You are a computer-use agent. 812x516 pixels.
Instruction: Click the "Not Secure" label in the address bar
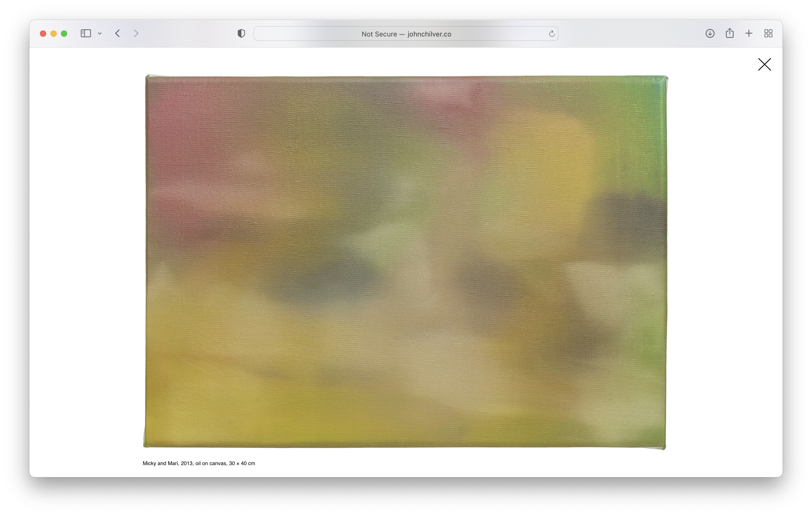[x=379, y=34]
